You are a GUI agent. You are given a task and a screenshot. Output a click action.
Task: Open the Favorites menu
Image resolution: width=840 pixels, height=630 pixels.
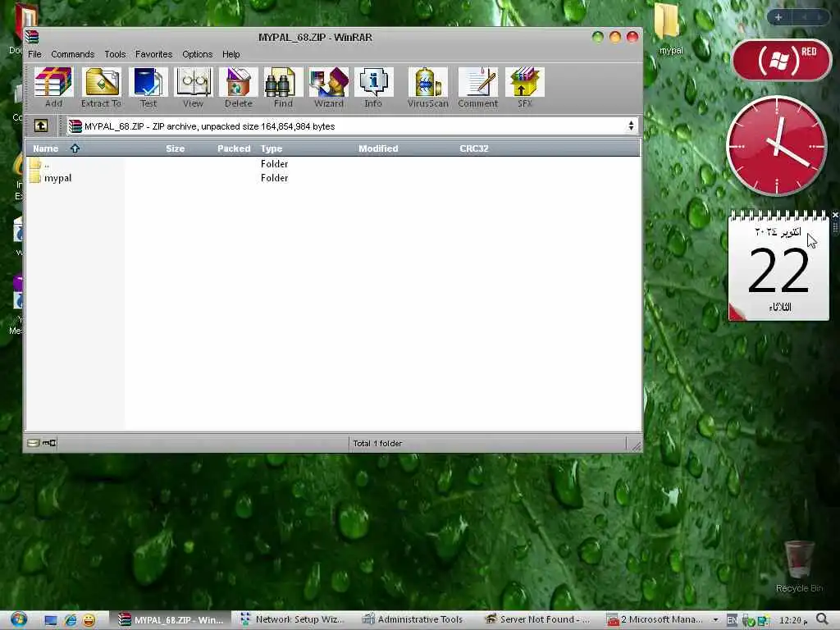[x=153, y=54]
